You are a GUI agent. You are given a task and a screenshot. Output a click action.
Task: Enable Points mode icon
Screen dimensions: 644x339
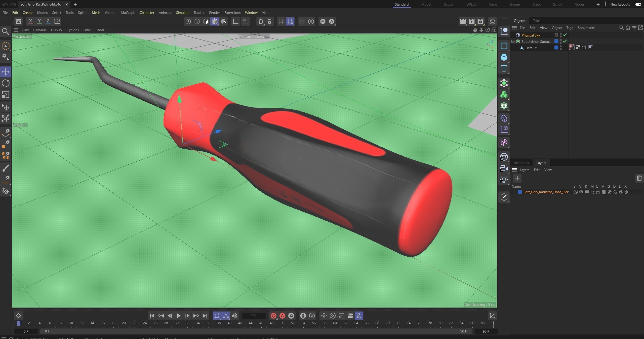(188, 21)
